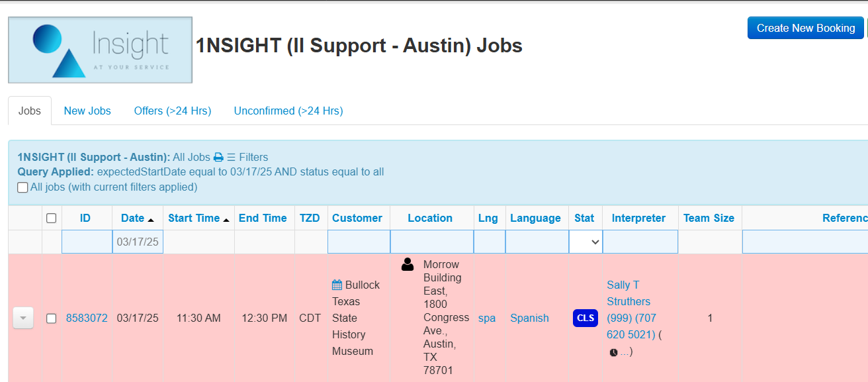The height and width of the screenshot is (382, 868).
Task: Open the Stat filter dropdown
Action: coord(586,242)
